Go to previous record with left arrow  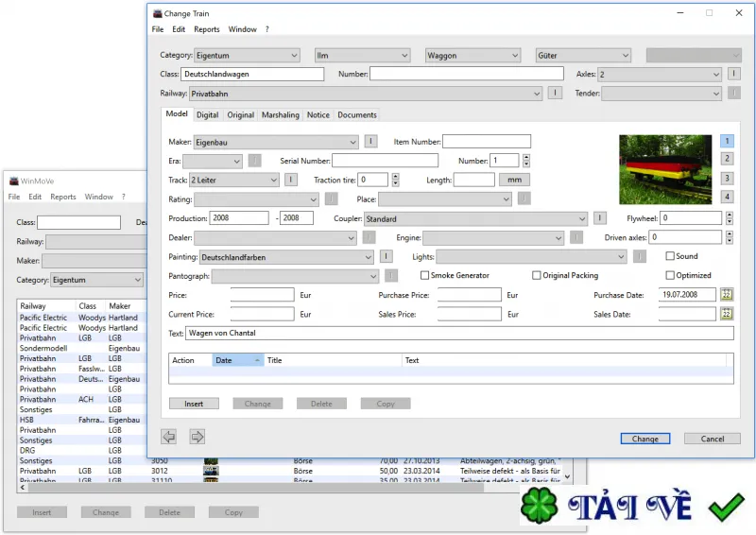coord(169,437)
